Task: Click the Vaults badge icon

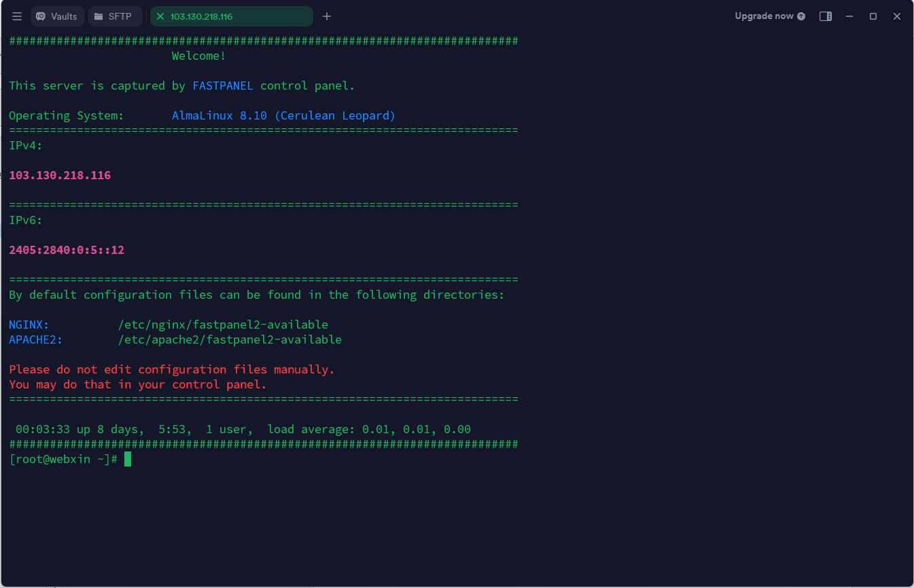Action: click(41, 16)
